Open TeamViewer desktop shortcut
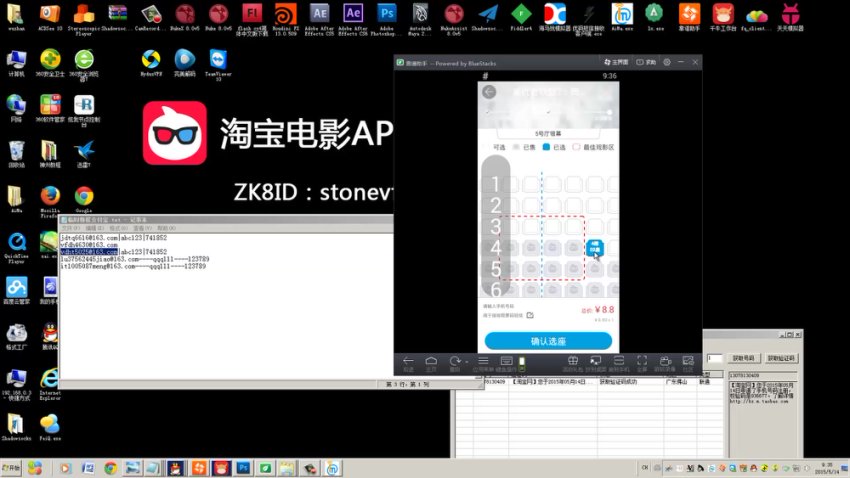Screen dimensions: 850x478 [x=217, y=62]
